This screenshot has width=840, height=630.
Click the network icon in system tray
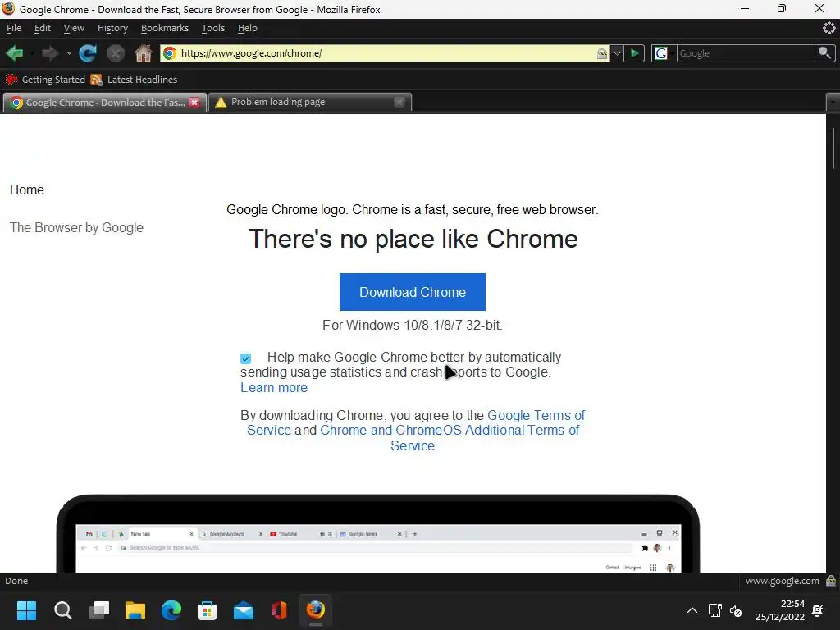click(x=714, y=610)
